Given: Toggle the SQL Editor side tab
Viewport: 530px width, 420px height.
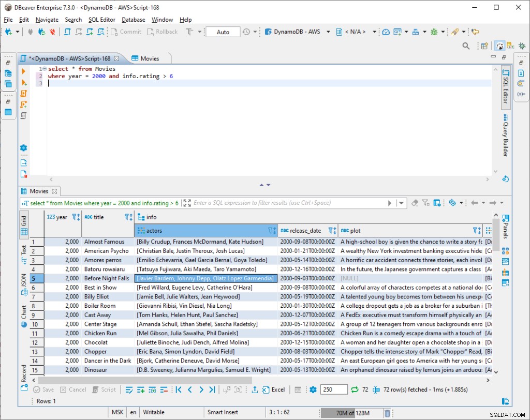Looking at the screenshot, I should tap(505, 86).
